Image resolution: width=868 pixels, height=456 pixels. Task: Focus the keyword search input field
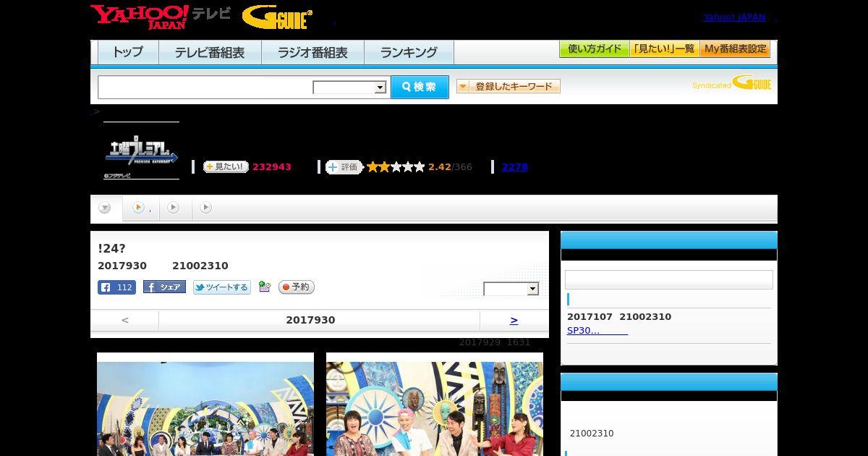205,87
